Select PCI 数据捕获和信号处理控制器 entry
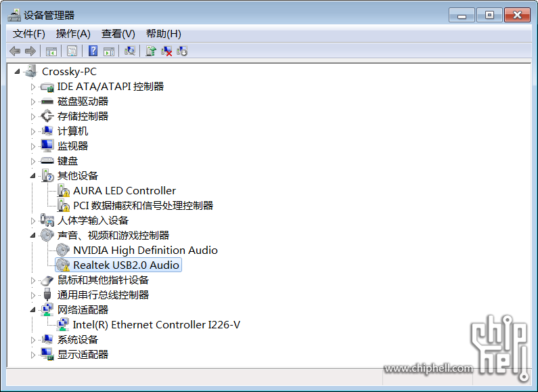Image resolution: width=538 pixels, height=392 pixels. (143, 205)
